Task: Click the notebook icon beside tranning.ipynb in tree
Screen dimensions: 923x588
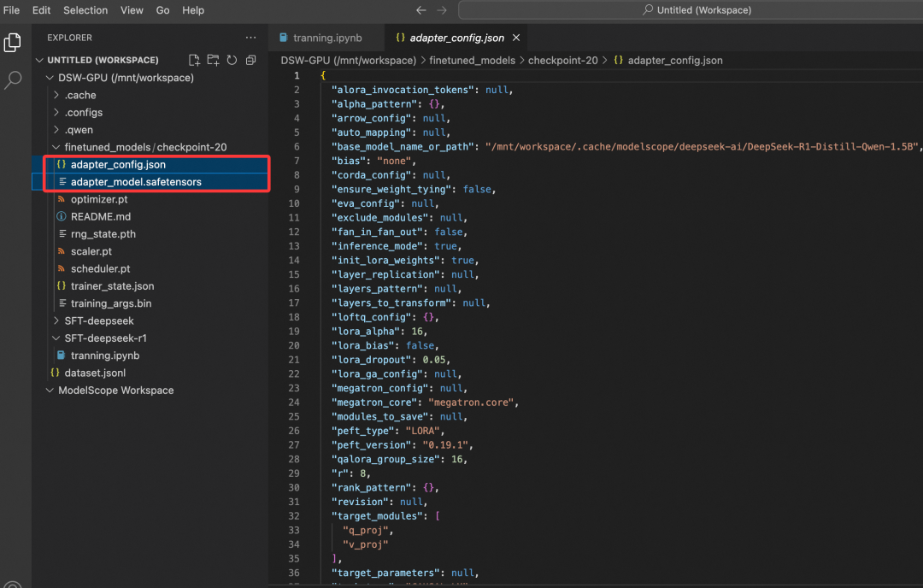Action: coord(62,356)
